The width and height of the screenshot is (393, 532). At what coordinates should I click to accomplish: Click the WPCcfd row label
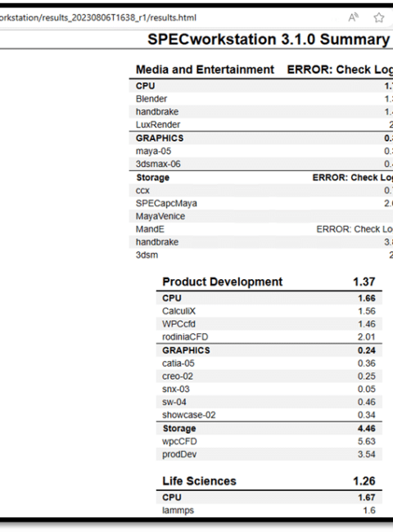click(x=178, y=324)
